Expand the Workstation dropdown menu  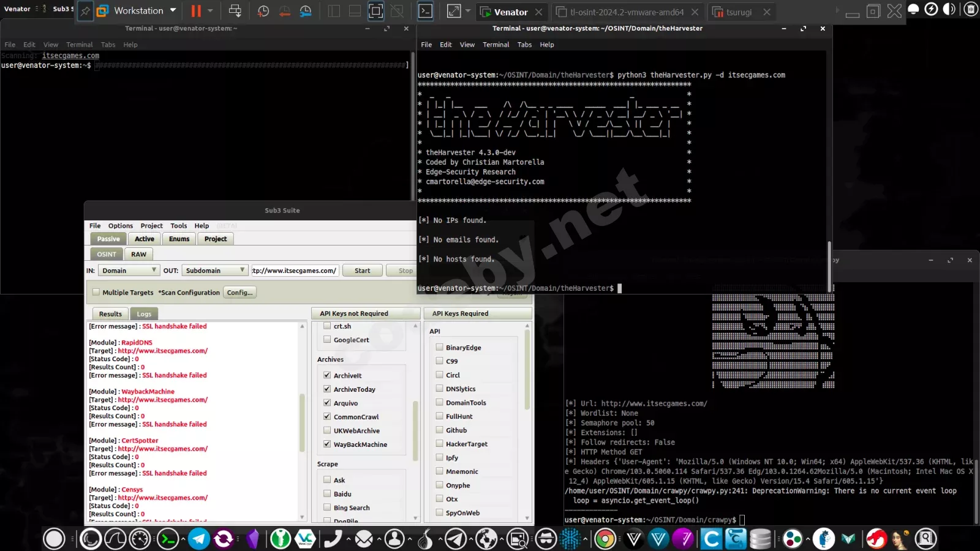tap(173, 10)
